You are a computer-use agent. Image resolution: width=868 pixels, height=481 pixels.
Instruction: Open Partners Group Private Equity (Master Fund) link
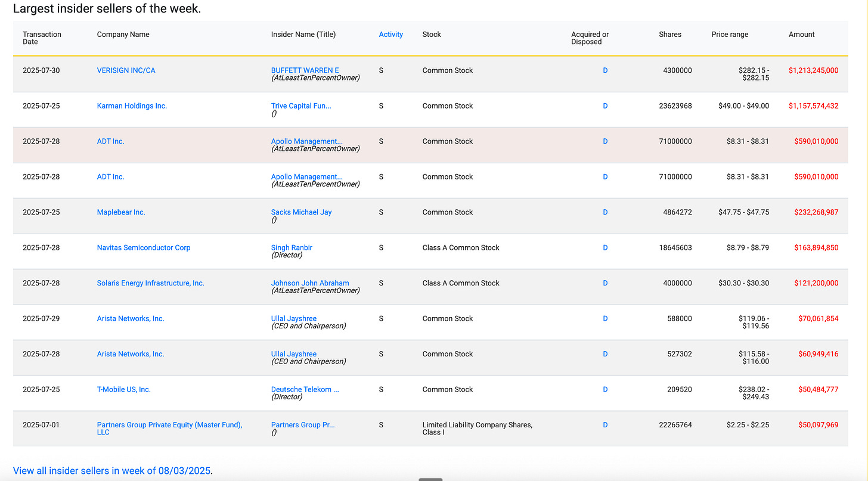point(169,429)
